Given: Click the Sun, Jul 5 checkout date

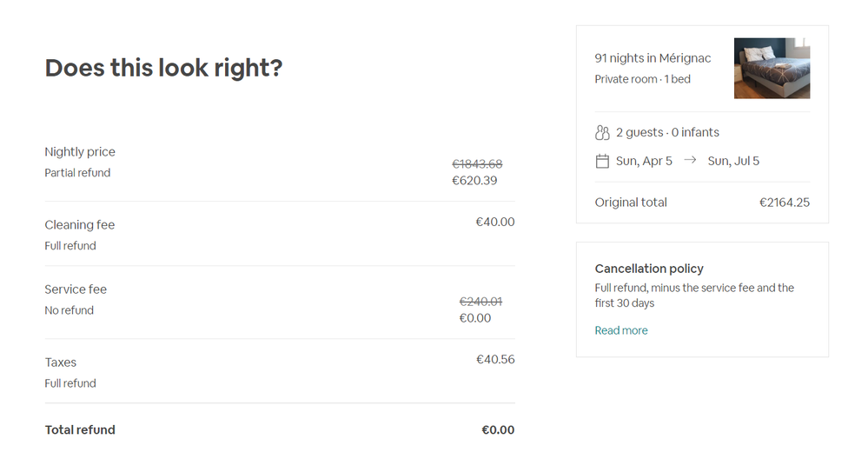Looking at the screenshot, I should point(733,161).
